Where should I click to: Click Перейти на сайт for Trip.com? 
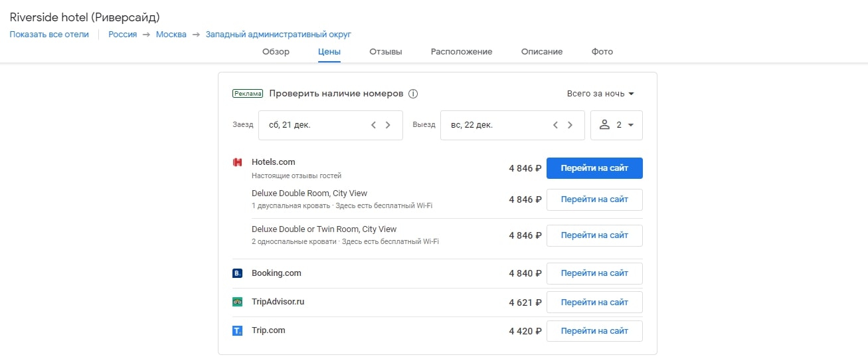(594, 331)
